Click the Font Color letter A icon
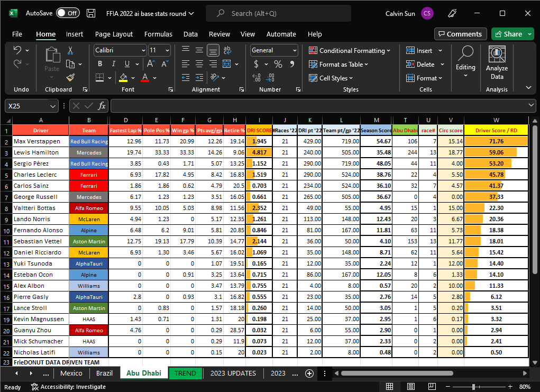This screenshot has height=392, width=540. (145, 78)
